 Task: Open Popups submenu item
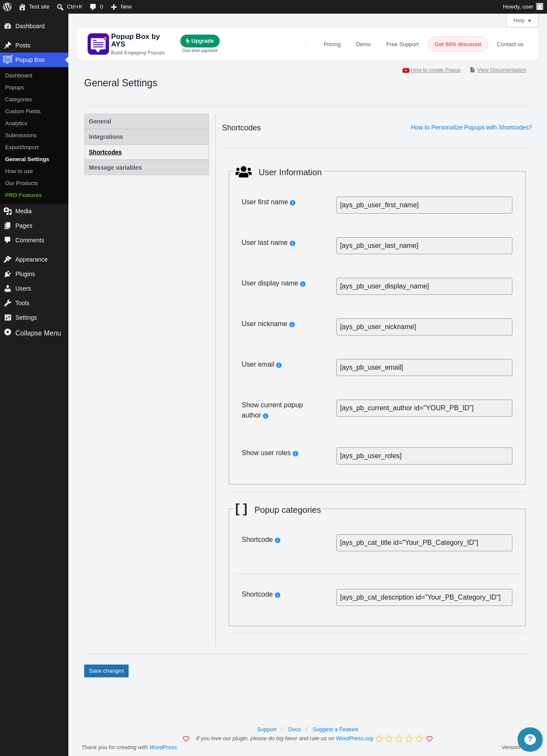15,88
